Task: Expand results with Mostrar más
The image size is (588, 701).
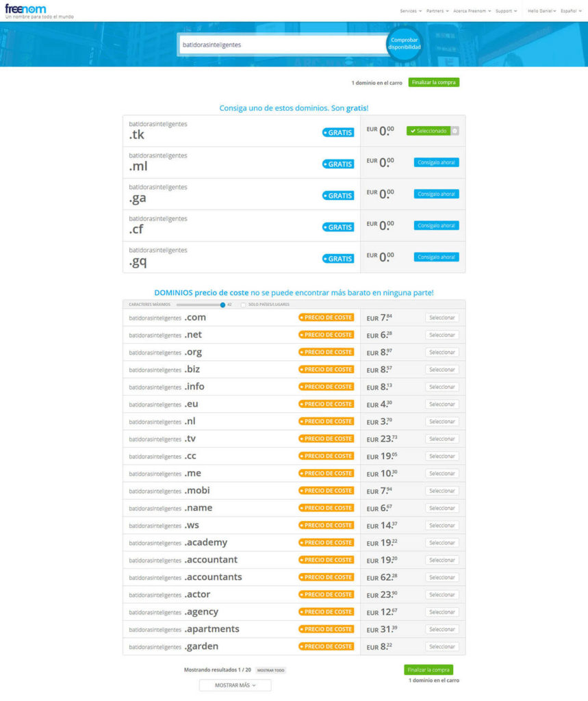Action: point(235,685)
